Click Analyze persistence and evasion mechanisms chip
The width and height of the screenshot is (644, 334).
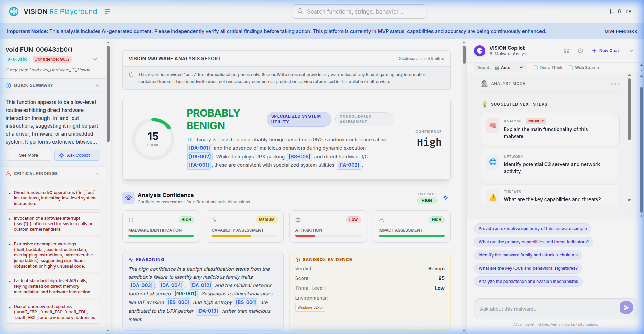[x=528, y=282]
